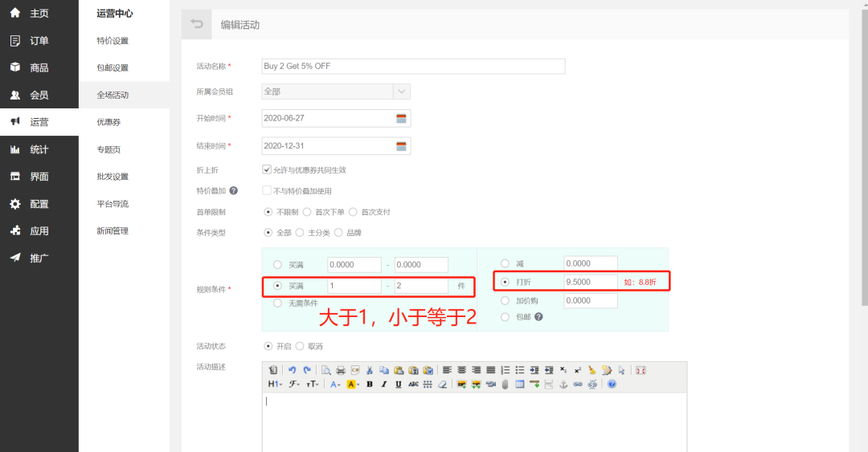
Task: Open H1 heading format dropdown
Action: 275,384
